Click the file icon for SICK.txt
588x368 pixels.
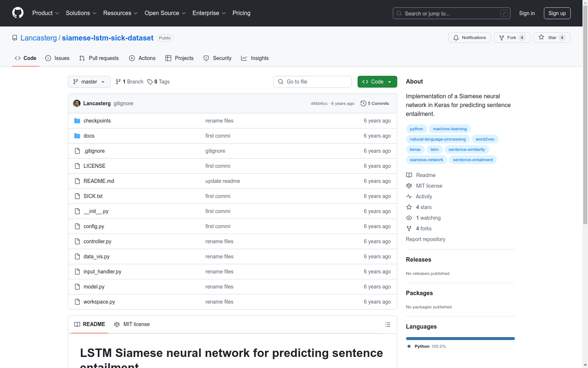pyautogui.click(x=77, y=196)
